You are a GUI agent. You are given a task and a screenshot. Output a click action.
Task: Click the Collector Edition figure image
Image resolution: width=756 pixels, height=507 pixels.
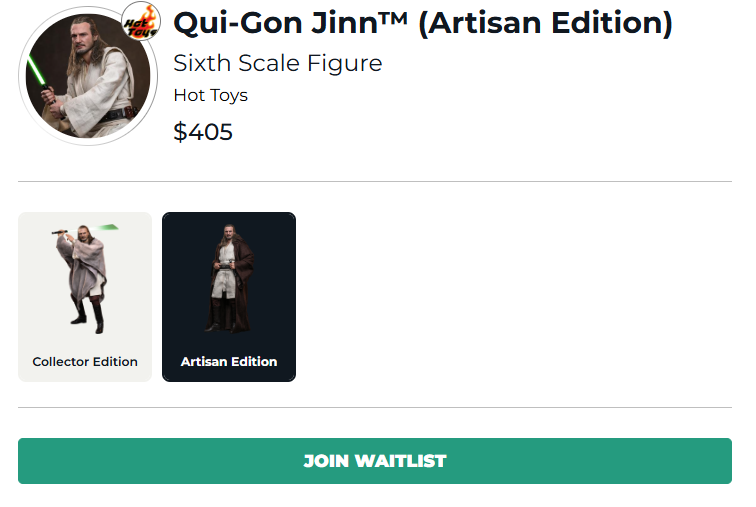pyautogui.click(x=85, y=279)
